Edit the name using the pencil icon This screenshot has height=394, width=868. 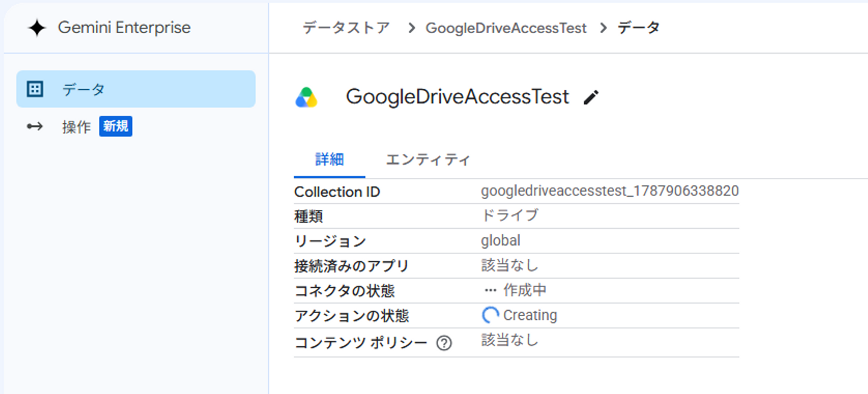coord(591,97)
